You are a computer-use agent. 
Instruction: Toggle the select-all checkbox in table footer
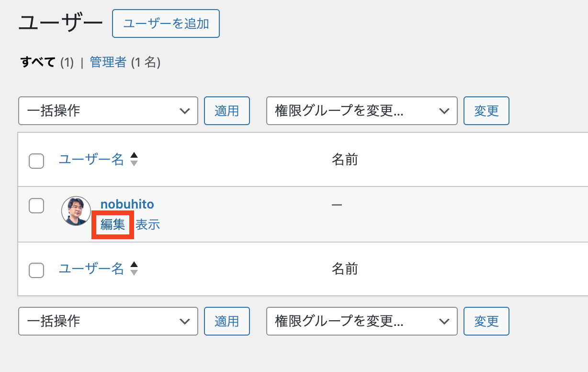(x=36, y=270)
